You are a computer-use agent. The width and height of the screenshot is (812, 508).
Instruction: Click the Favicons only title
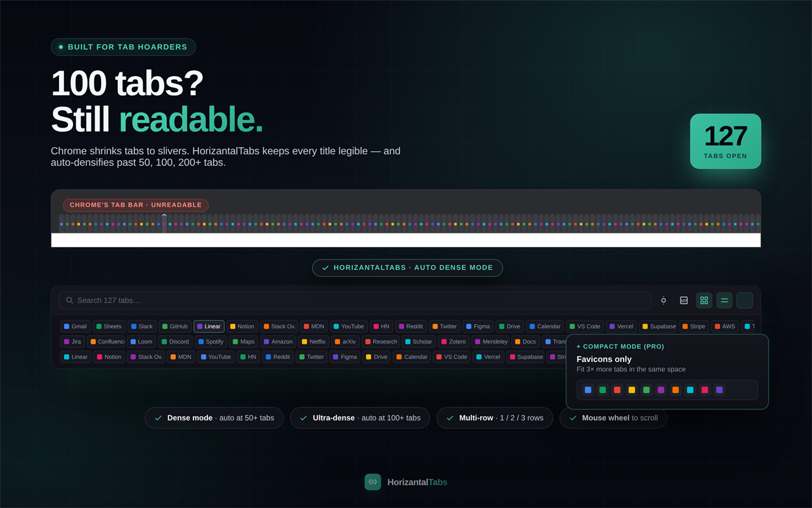click(x=604, y=359)
